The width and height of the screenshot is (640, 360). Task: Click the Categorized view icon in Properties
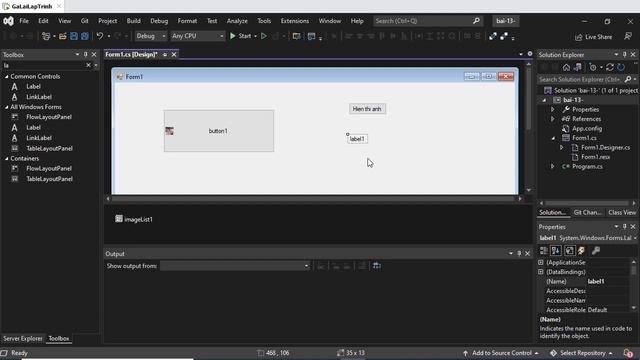[544, 251]
